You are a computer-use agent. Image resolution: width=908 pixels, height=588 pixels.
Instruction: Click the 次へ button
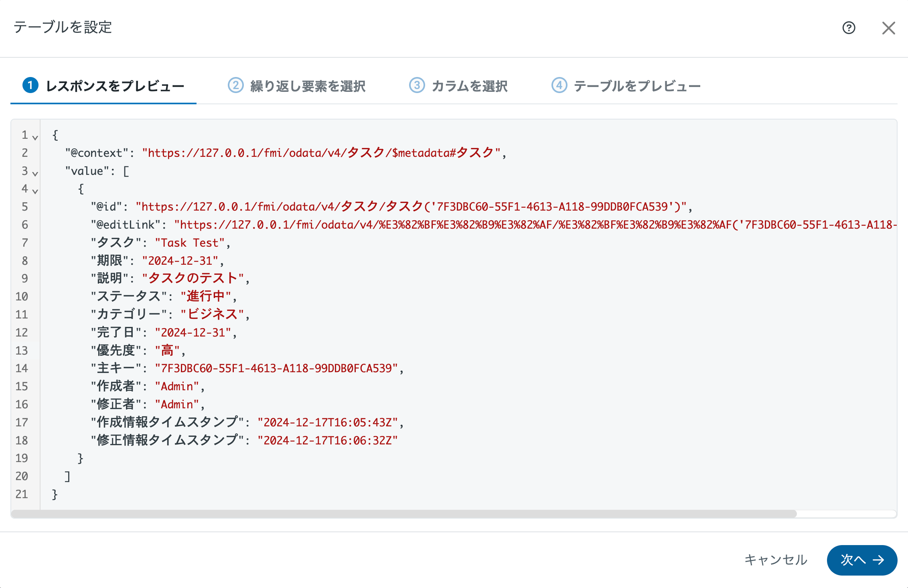(861, 560)
